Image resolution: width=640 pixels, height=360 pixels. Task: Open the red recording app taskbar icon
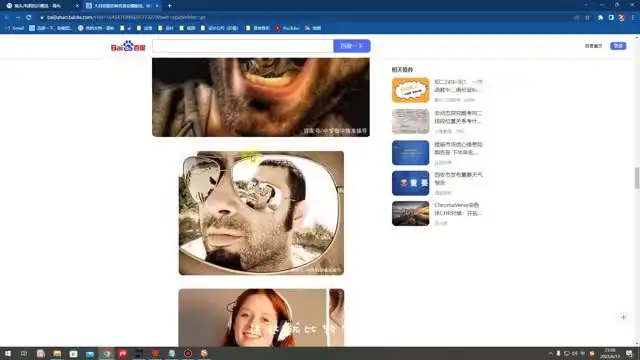(188, 353)
